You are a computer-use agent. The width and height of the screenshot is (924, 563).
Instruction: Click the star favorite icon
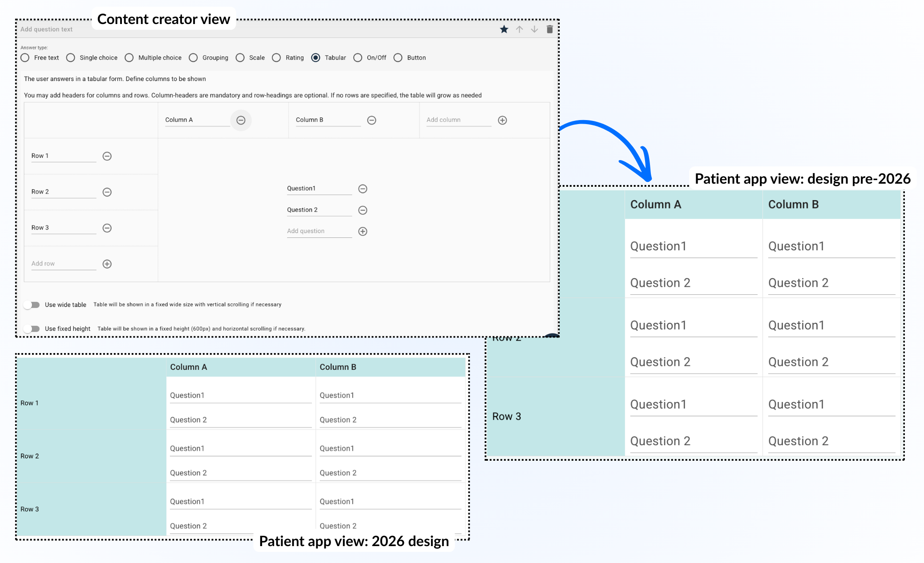(504, 29)
